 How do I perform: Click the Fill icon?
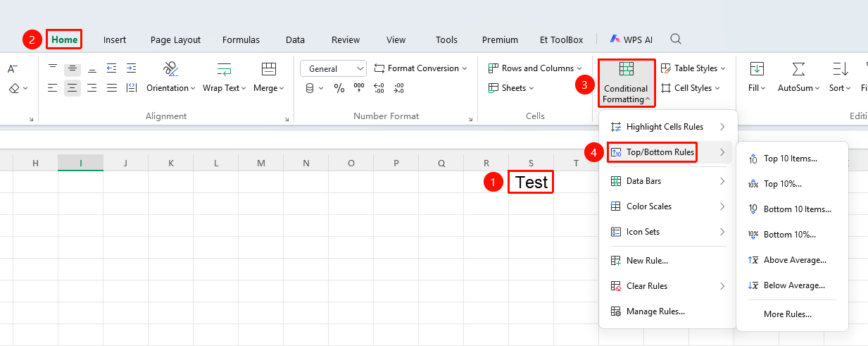[x=757, y=69]
